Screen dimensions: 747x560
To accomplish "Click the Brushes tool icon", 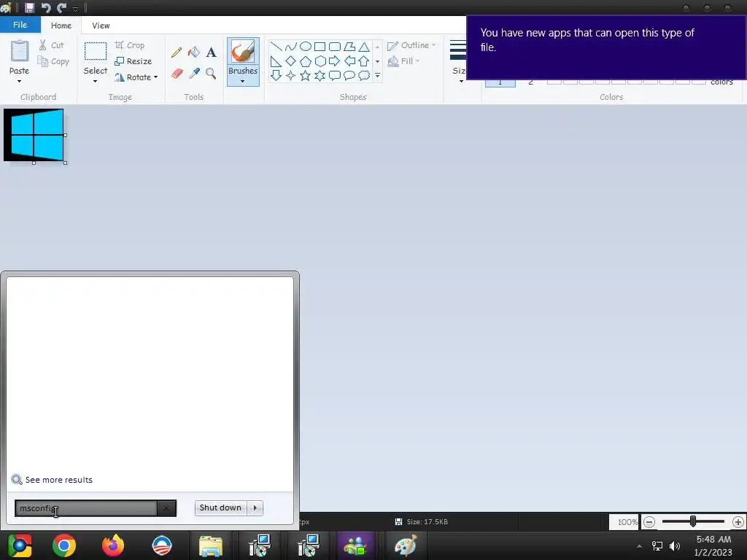I will pos(242,52).
